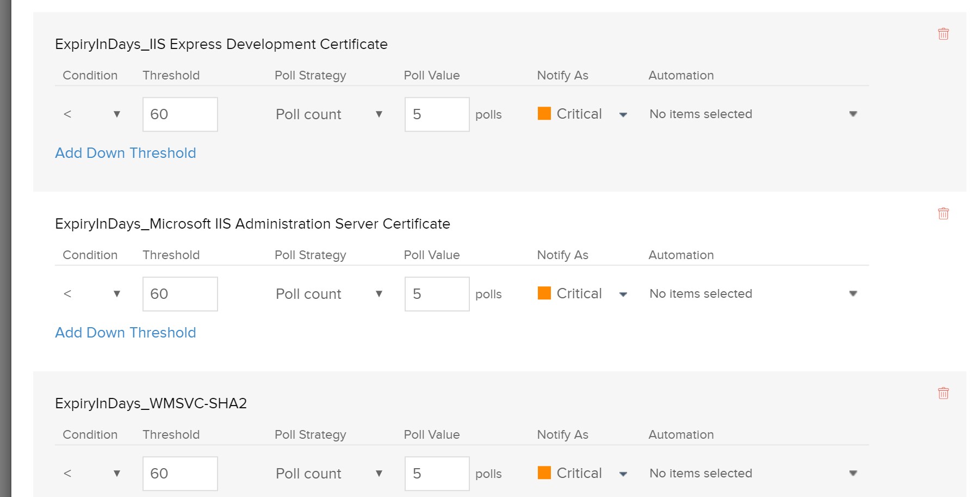
Task: Click Add Down Threshold under Microsoft IIS Administration certificate
Action: (x=126, y=333)
